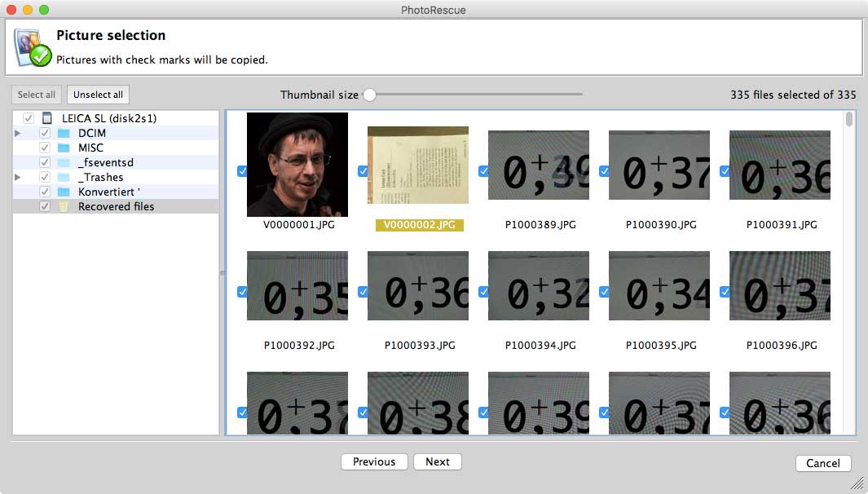Uncheck the V0000001.JPG picture checkbox
The image size is (868, 494).
pyautogui.click(x=242, y=171)
